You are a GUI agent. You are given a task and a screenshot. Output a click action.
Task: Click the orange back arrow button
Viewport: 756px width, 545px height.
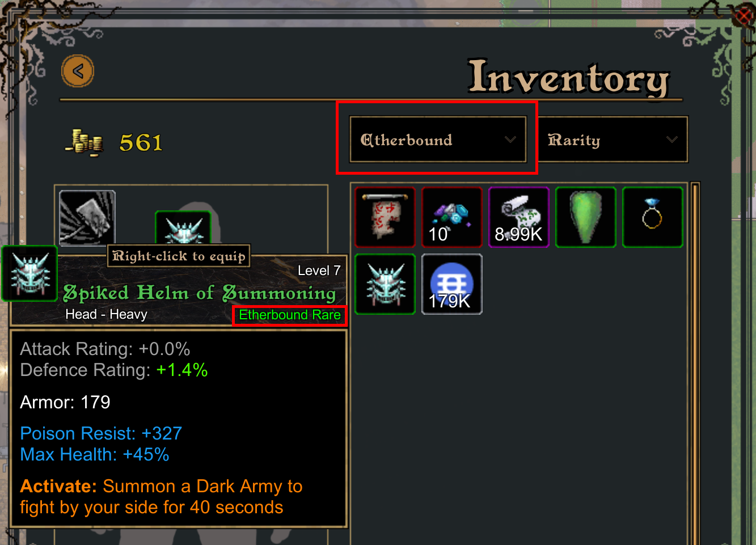78,71
